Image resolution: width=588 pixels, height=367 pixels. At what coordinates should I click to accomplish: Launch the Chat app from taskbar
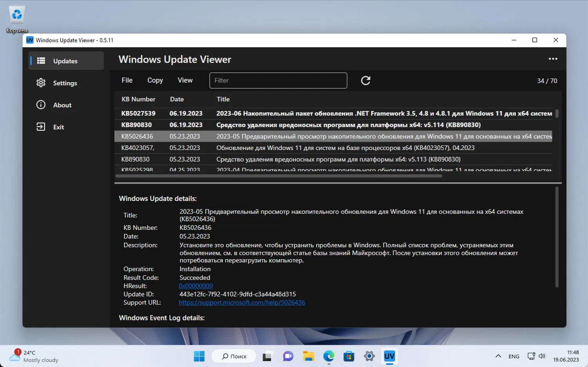pyautogui.click(x=288, y=356)
